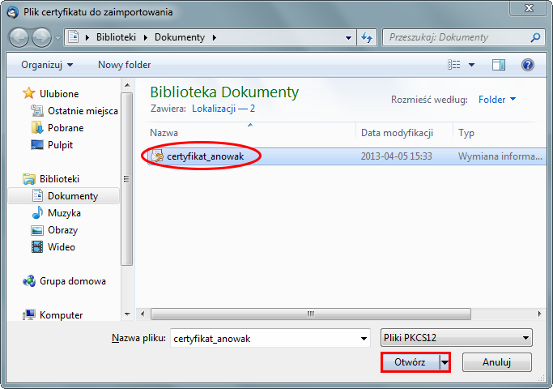Screen dimensions: 553x389
Task: Click the Anuluj button
Action: [x=497, y=362]
